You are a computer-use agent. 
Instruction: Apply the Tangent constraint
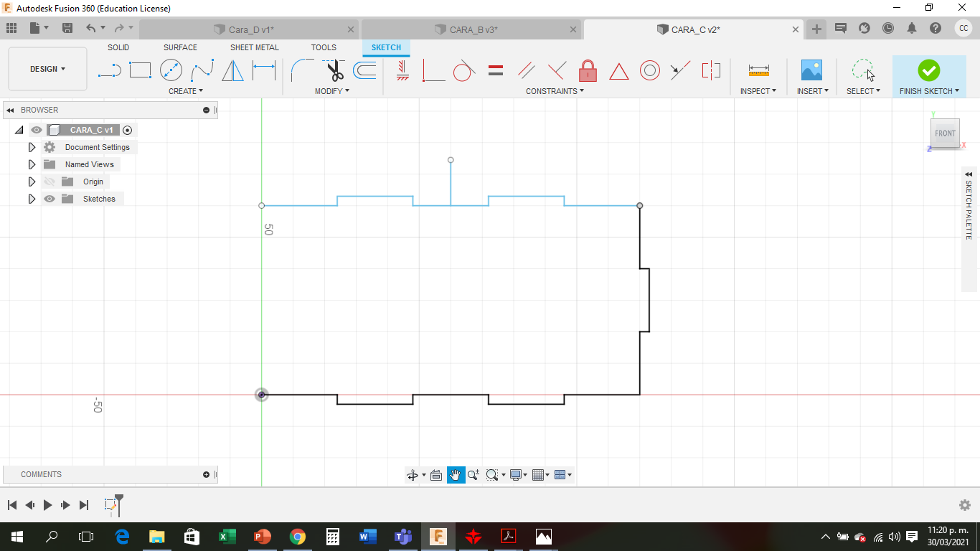[464, 70]
